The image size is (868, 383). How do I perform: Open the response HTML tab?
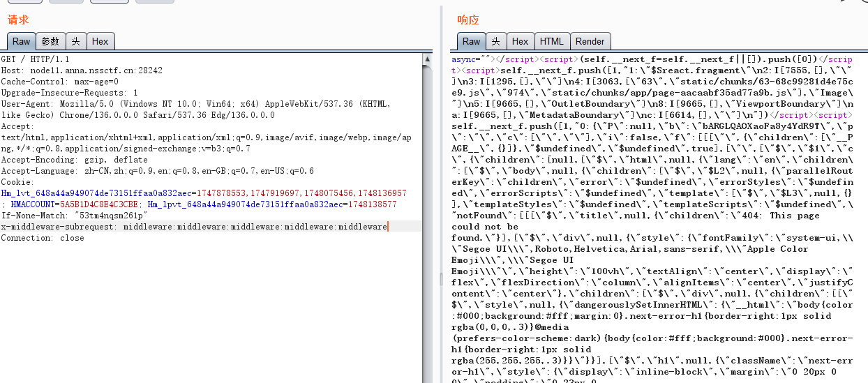(x=552, y=41)
